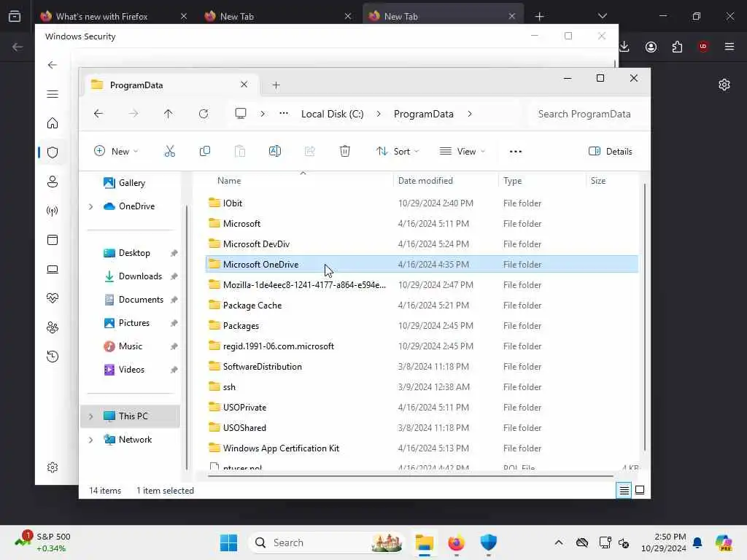The height and width of the screenshot is (560, 747).
Task: Open App & browser control icon in Windows Security
Action: 53,240
